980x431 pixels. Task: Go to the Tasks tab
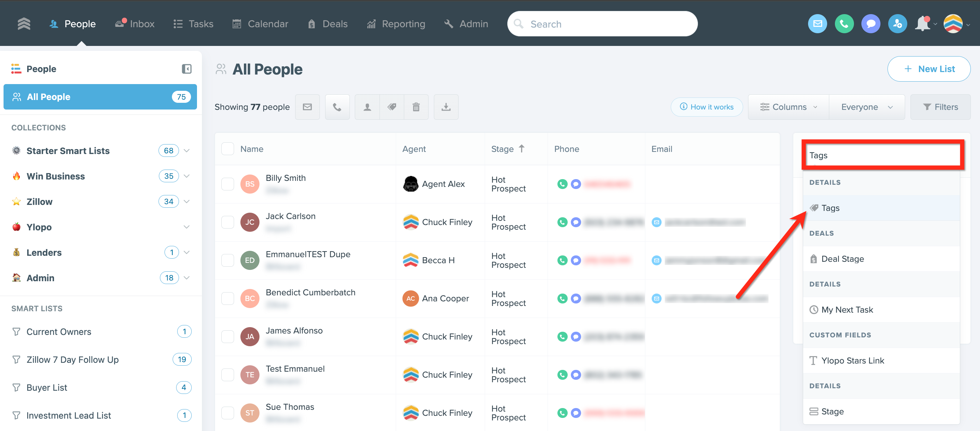click(x=193, y=24)
